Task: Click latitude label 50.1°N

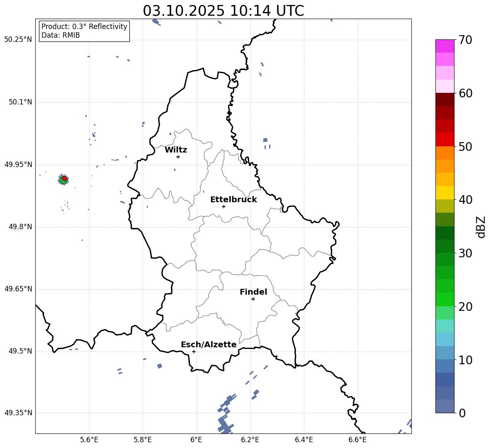Action: point(20,102)
